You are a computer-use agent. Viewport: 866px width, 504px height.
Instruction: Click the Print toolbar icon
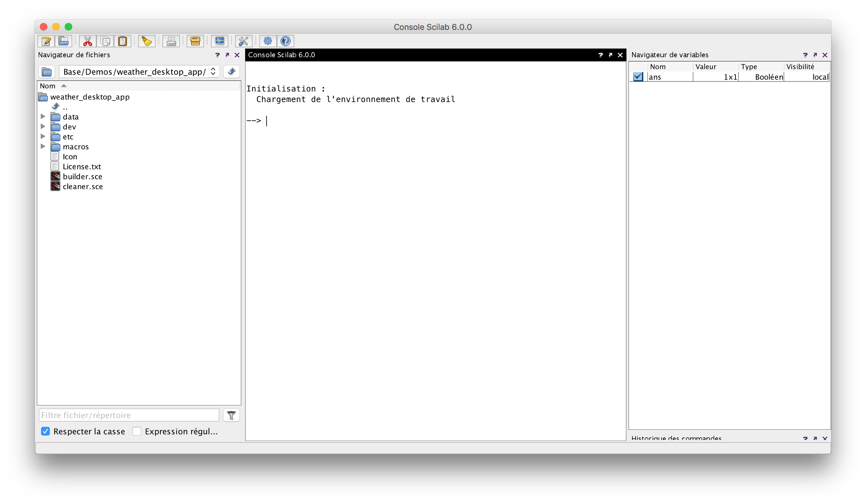(171, 41)
